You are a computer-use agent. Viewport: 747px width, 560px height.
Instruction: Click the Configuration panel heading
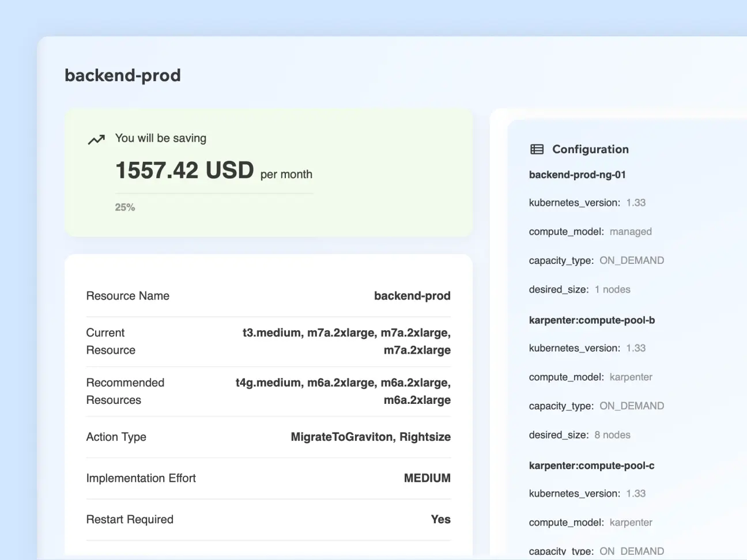[590, 149]
